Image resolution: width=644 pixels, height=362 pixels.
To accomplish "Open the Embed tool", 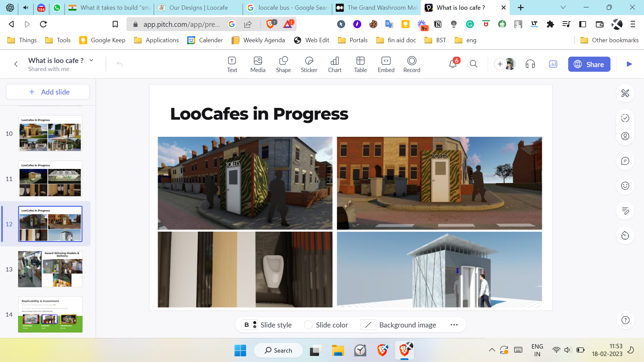I will point(386,64).
